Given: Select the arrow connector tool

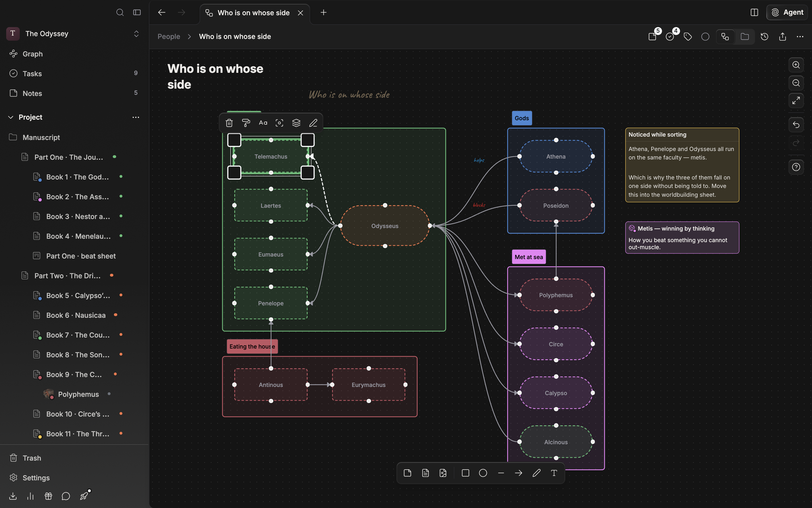Looking at the screenshot, I should coord(519,473).
